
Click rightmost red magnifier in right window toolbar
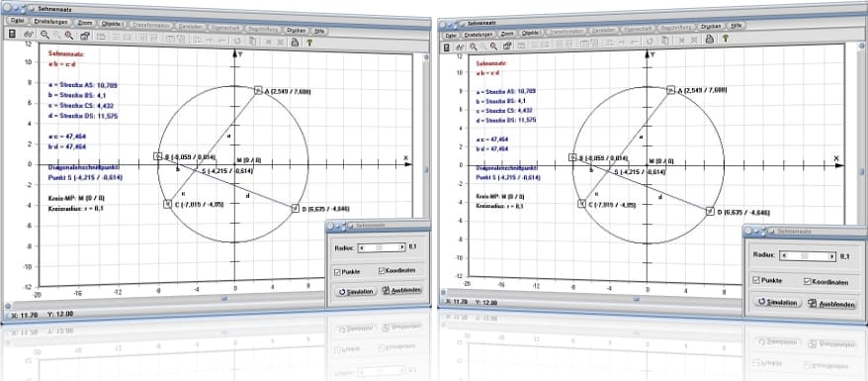493,47
